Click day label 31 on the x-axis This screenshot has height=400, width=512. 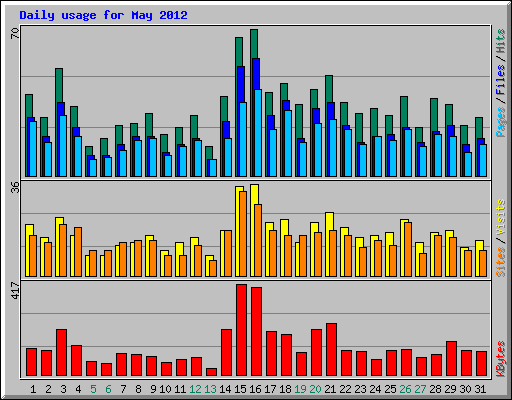click(x=480, y=389)
